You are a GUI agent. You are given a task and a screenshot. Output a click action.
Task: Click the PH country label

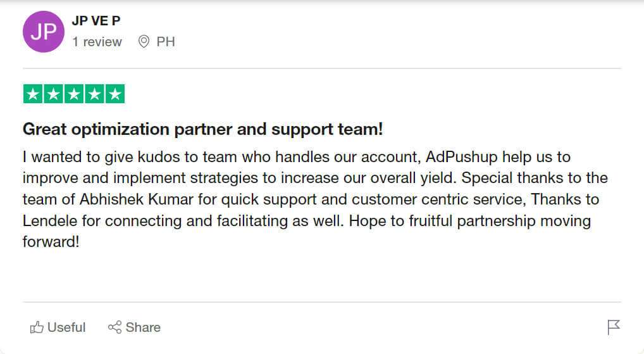166,42
